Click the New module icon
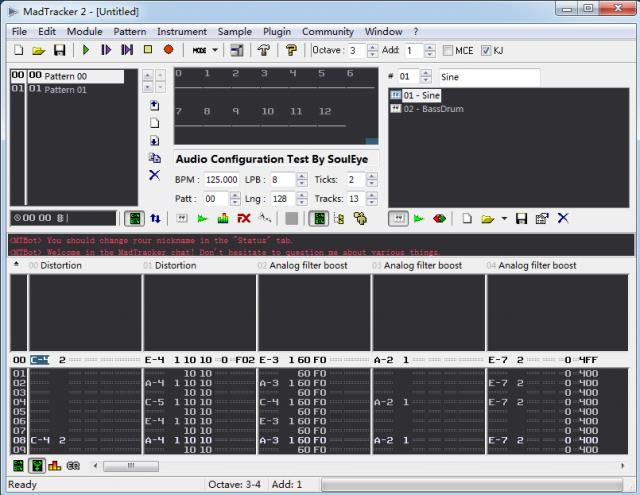 click(x=18, y=50)
